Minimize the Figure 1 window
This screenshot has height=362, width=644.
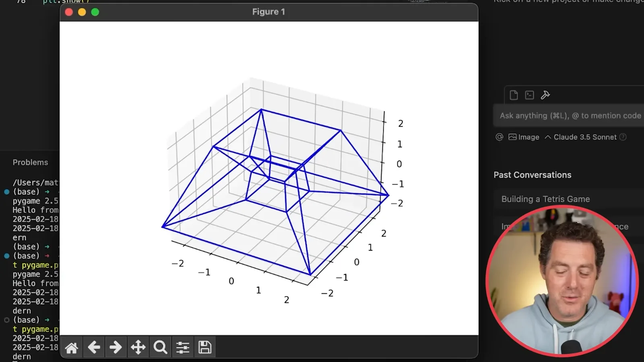pyautogui.click(x=82, y=12)
